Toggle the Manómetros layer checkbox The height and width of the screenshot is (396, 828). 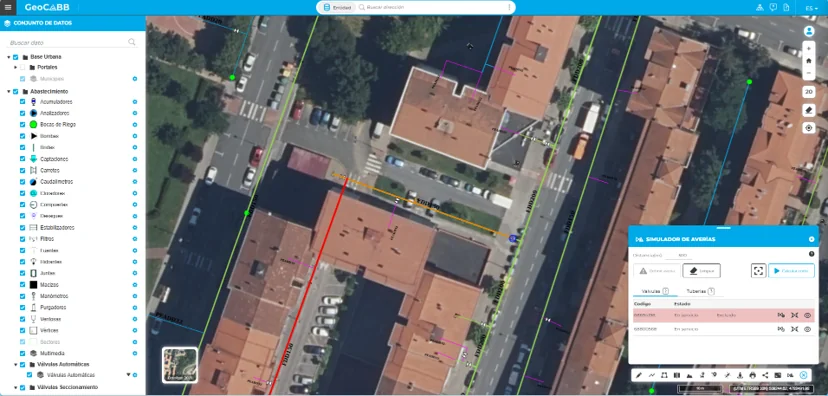tap(22, 296)
